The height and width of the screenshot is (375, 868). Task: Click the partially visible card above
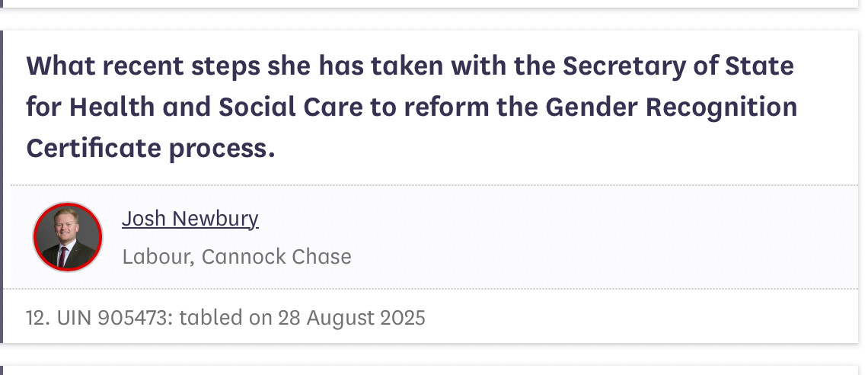click(429, 3)
